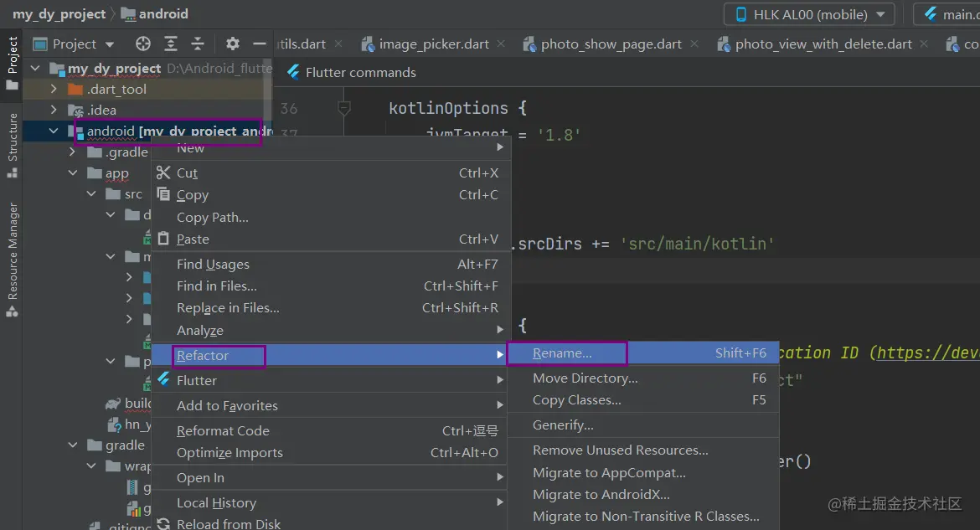Collapse the android module folder
The height and width of the screenshot is (530, 980).
click(x=54, y=131)
